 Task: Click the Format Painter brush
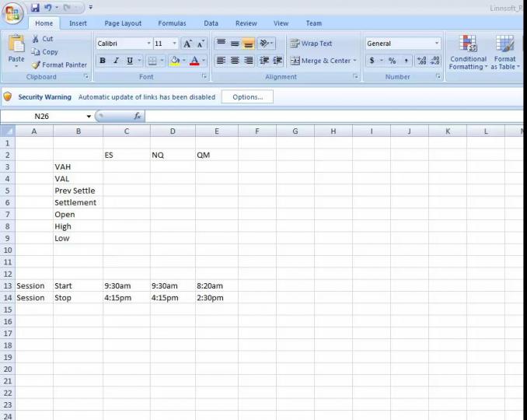coord(36,65)
